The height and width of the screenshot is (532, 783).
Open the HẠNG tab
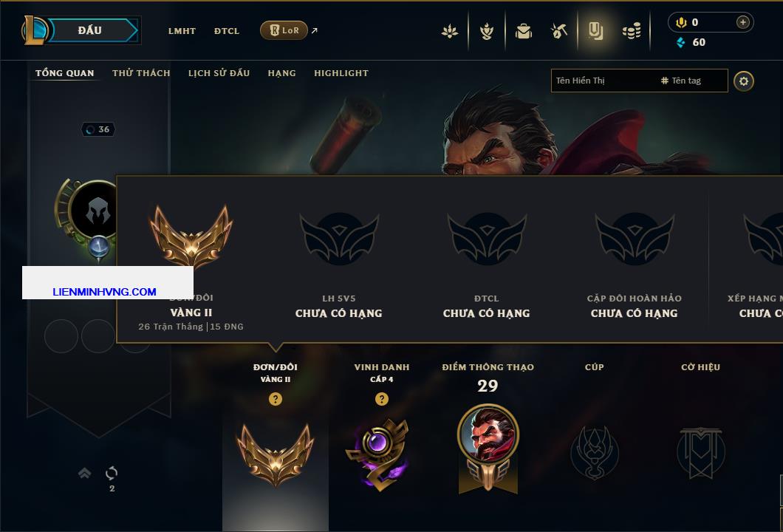281,73
